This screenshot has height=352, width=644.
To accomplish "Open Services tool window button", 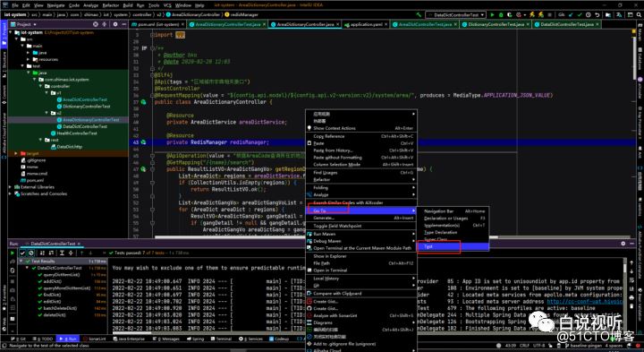I will pos(251,339).
